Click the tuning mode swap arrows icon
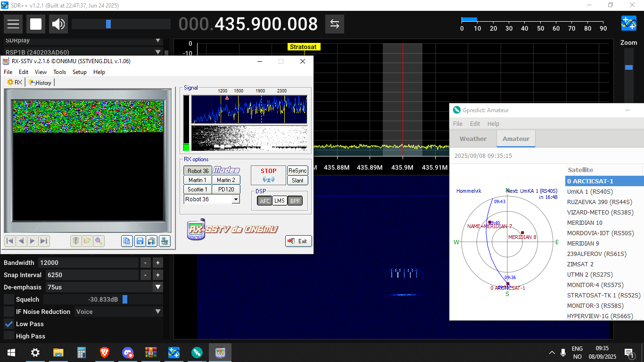This screenshot has height=362, width=644. [334, 24]
